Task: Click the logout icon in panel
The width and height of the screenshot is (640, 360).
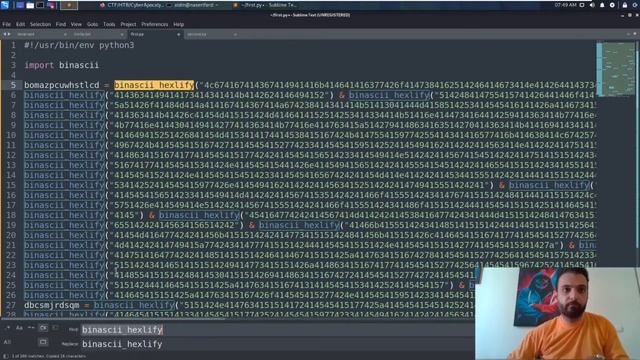Action: (x=636, y=5)
